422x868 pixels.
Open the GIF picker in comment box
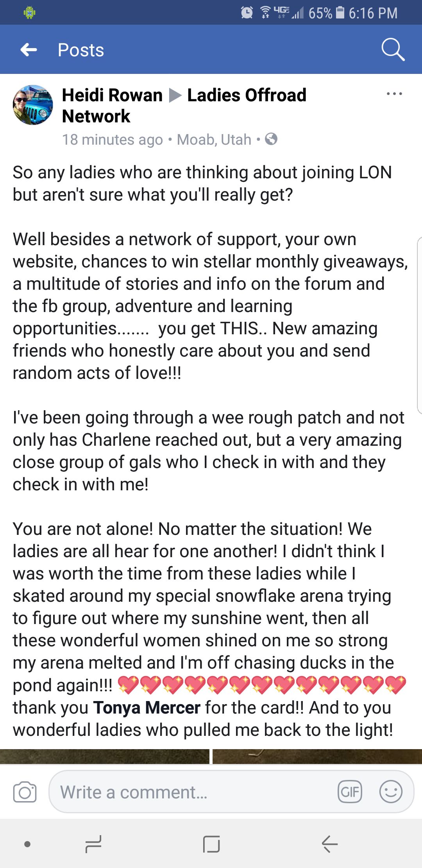click(350, 792)
